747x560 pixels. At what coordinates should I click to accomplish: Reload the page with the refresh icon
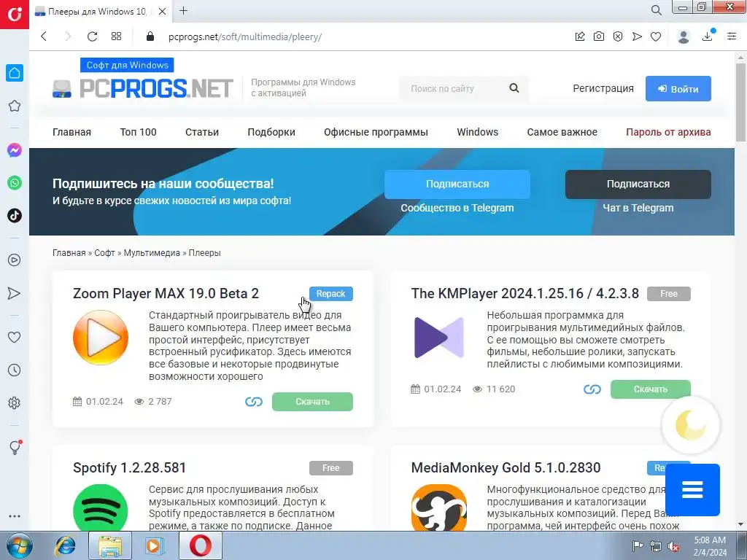(x=93, y=36)
